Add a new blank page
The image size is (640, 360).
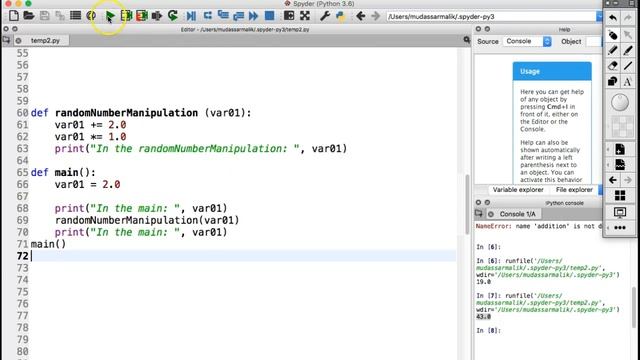pyautogui.click(x=620, y=149)
